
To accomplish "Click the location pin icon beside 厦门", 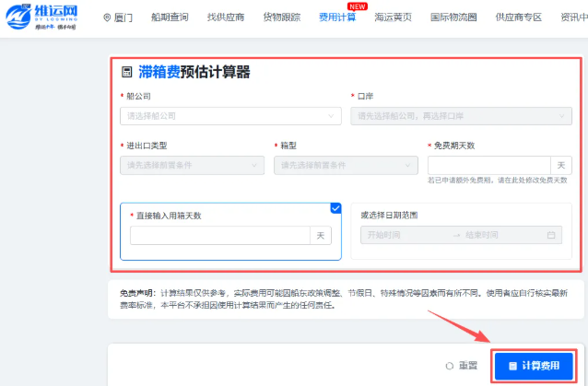I will click(107, 18).
